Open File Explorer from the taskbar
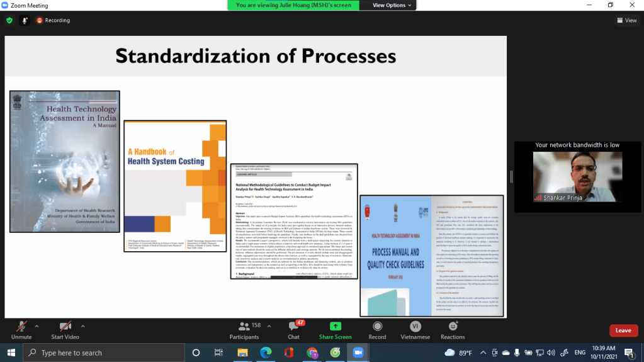Viewport: 644px width, 362px height. click(242, 353)
